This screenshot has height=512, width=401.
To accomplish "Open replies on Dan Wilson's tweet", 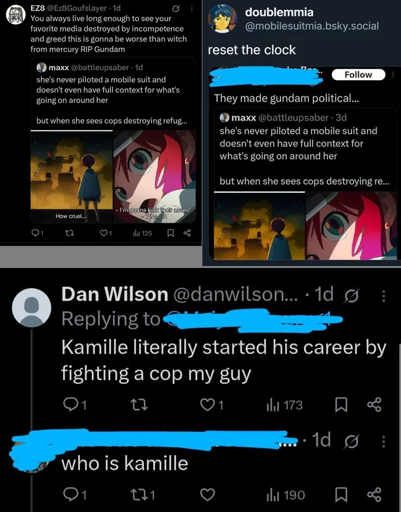I will [x=75, y=405].
